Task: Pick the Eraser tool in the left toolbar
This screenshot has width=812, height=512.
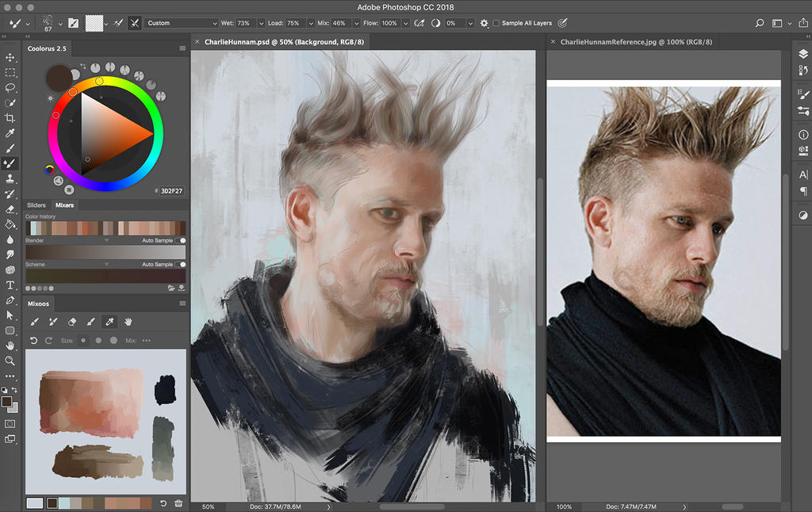Action: click(x=10, y=209)
